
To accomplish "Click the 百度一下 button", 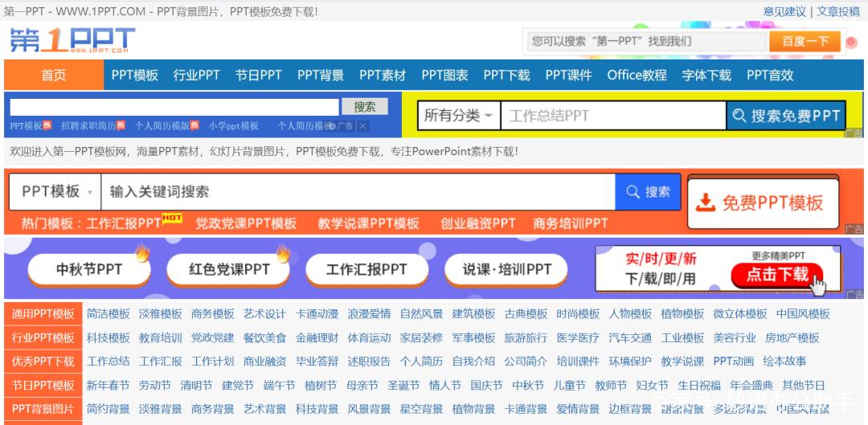I will coord(805,42).
